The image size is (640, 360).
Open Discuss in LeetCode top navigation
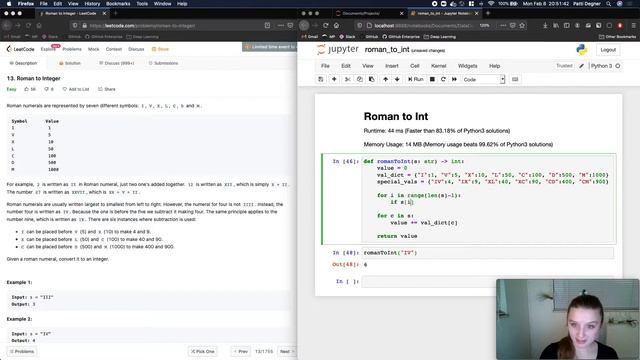coord(136,49)
